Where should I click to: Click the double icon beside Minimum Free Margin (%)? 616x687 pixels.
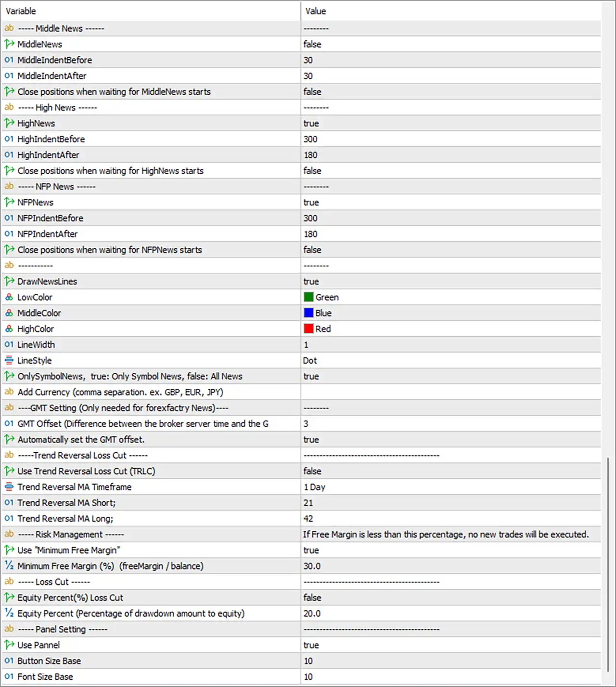[9, 566]
